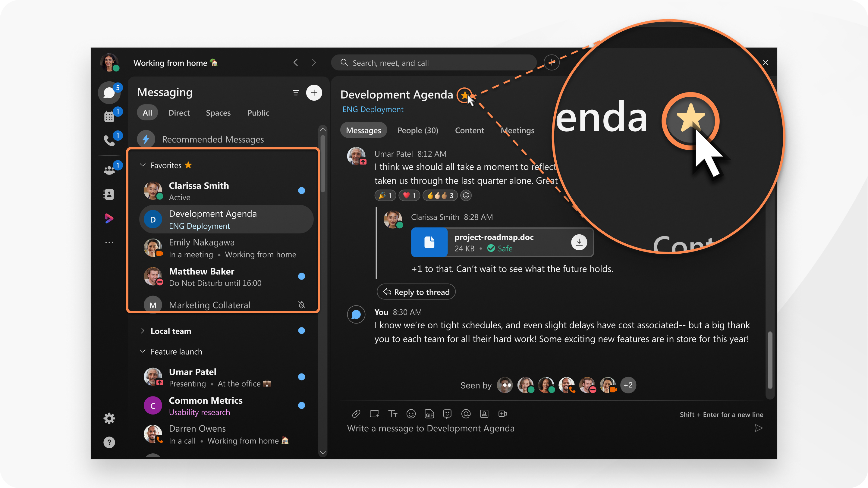Select the Spaces filter
Image resolution: width=868 pixels, height=488 pixels.
click(218, 112)
